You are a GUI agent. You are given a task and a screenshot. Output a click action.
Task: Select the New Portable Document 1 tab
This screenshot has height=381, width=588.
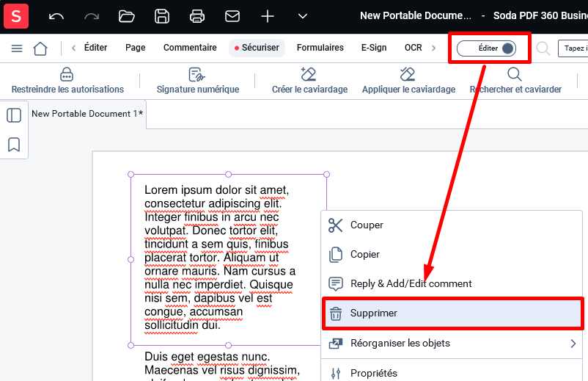pos(87,114)
